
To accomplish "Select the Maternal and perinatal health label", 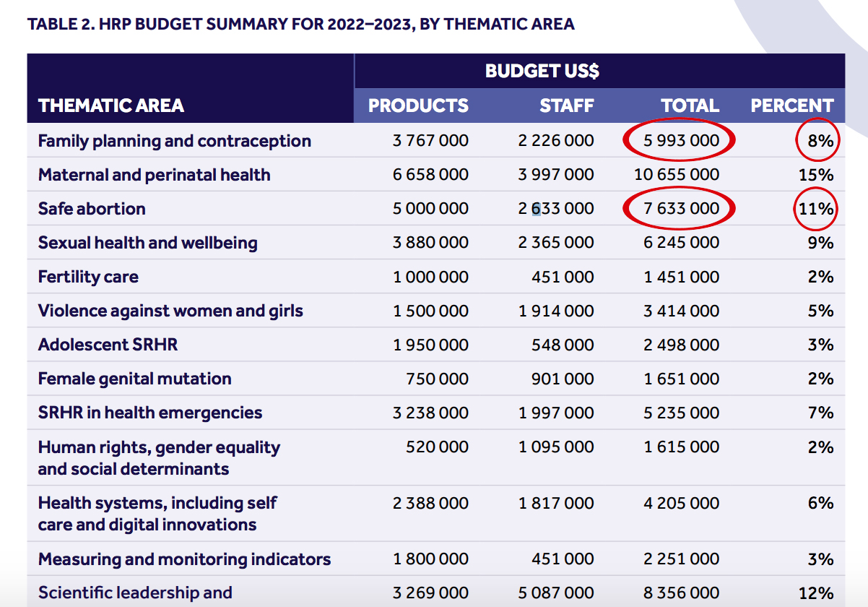I will pyautogui.click(x=155, y=175).
